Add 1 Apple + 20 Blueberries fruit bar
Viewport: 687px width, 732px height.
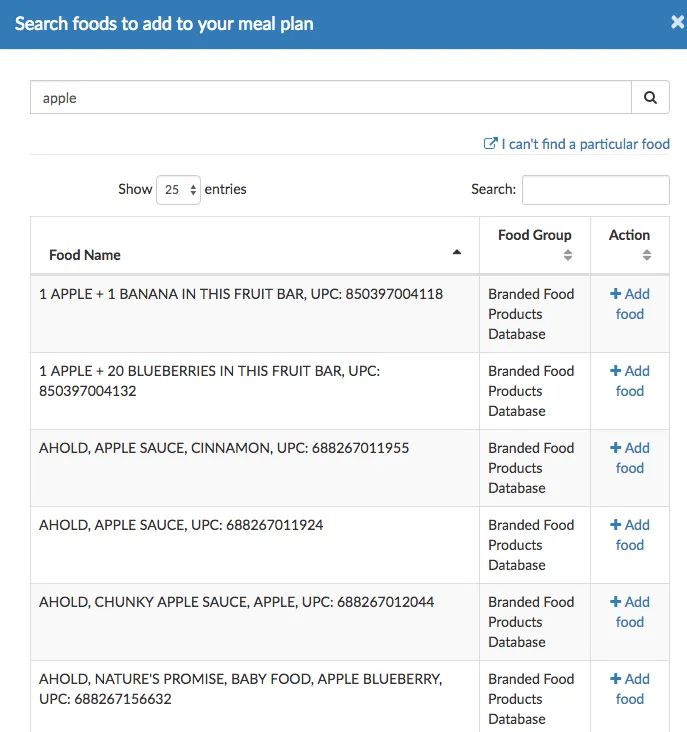630,381
